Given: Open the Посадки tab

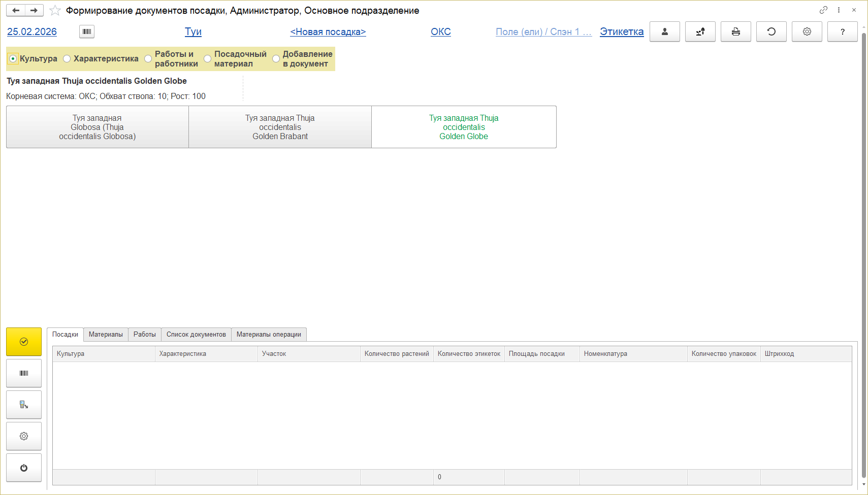Looking at the screenshot, I should click(65, 335).
